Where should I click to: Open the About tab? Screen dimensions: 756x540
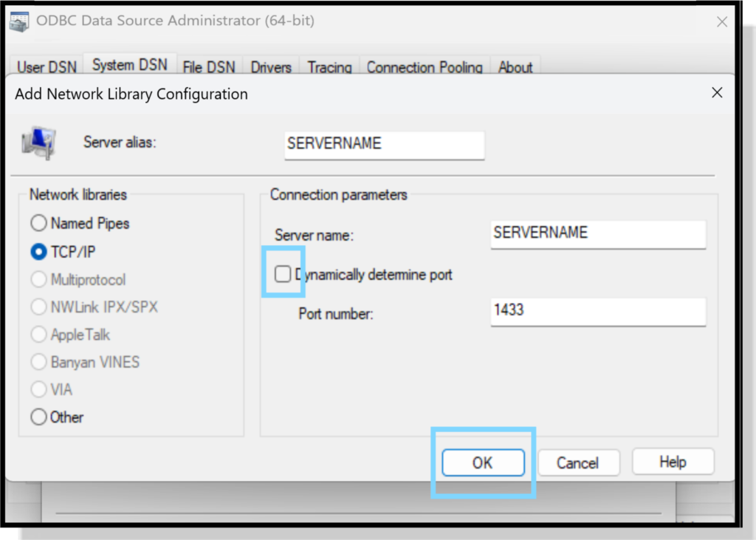[515, 67]
